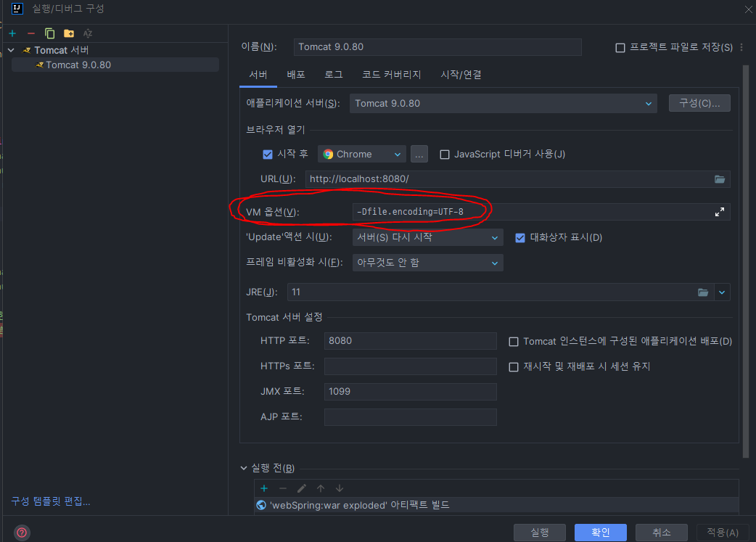
Task: Click the Run button
Action: pyautogui.click(x=539, y=533)
